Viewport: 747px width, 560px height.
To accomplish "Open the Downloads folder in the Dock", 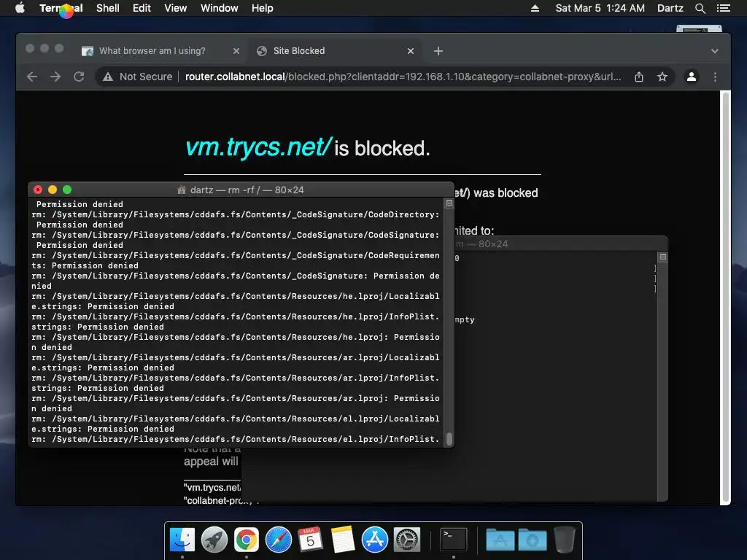I will [532, 540].
